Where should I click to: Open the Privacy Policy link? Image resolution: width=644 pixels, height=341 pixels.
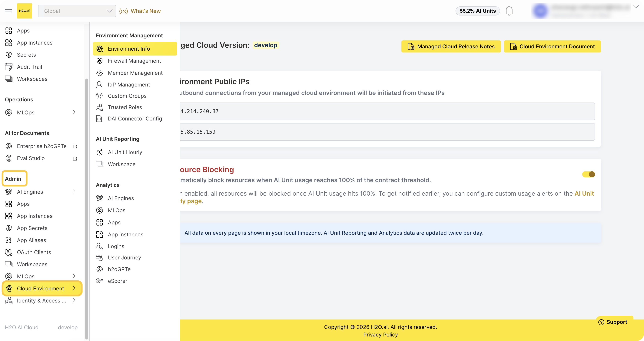tap(380, 335)
